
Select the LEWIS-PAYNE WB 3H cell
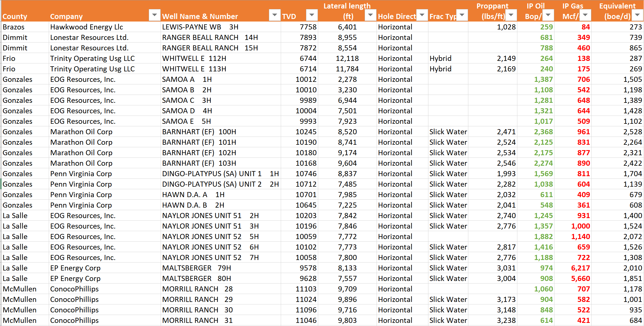click(x=221, y=27)
